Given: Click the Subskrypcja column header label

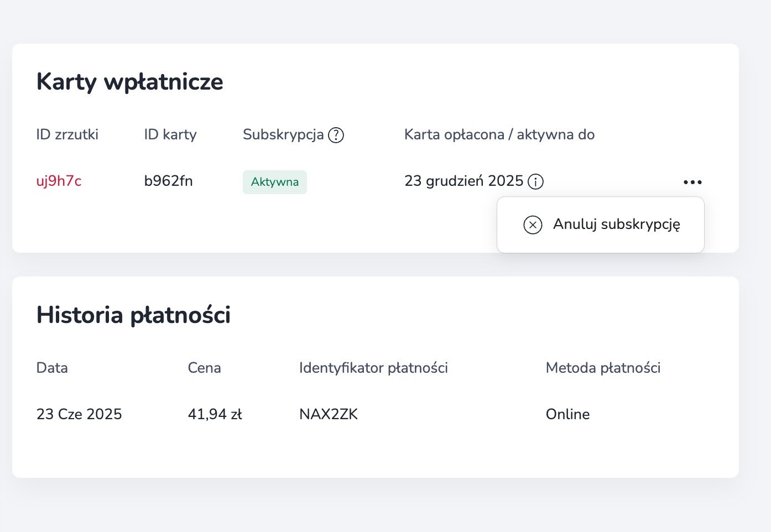Looking at the screenshot, I should [x=283, y=134].
